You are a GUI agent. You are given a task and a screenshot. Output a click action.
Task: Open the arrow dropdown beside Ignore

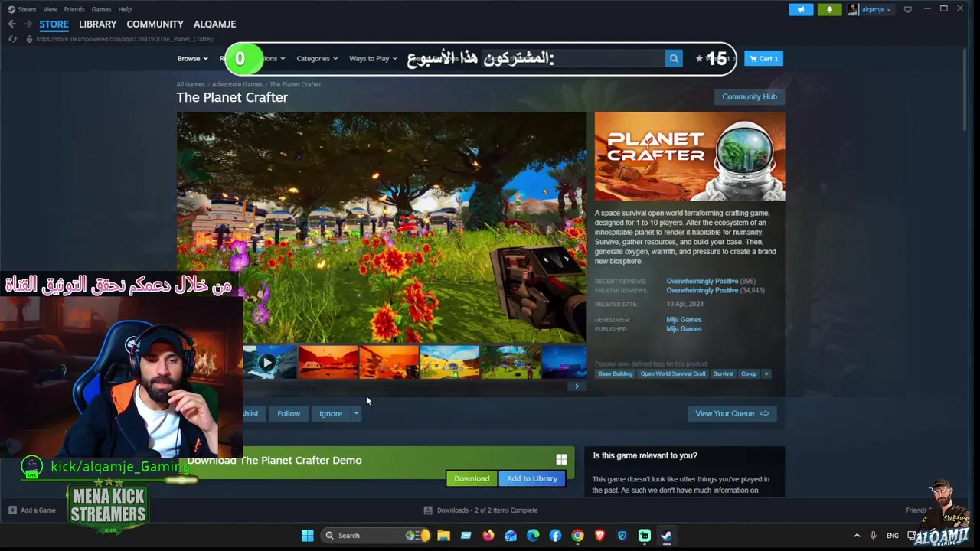coord(356,413)
